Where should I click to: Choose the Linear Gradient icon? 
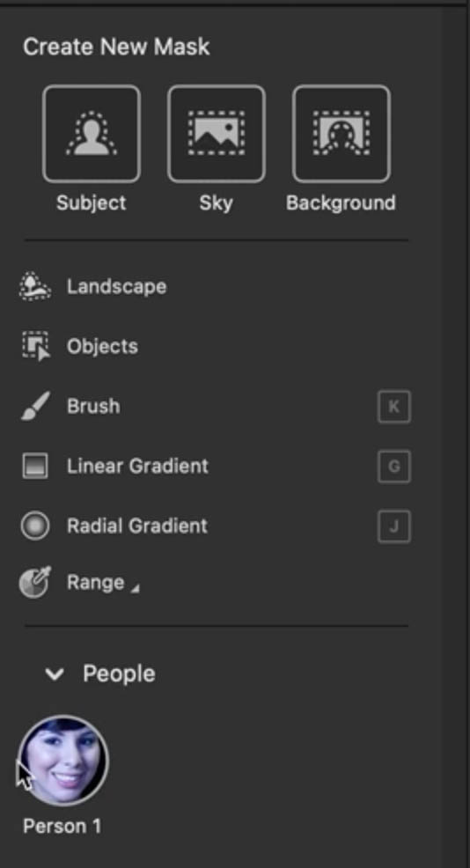[35, 466]
